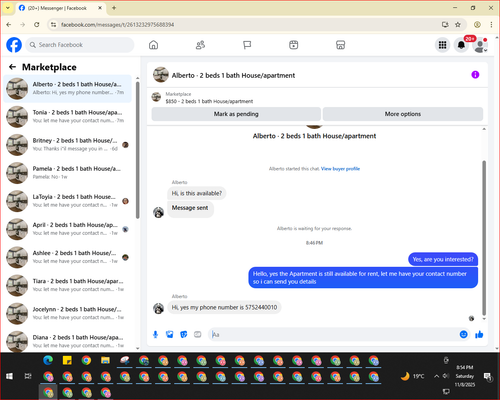Open Pamela conversation in the list
Image resolution: width=500 pixels, height=400 pixels.
[68, 173]
